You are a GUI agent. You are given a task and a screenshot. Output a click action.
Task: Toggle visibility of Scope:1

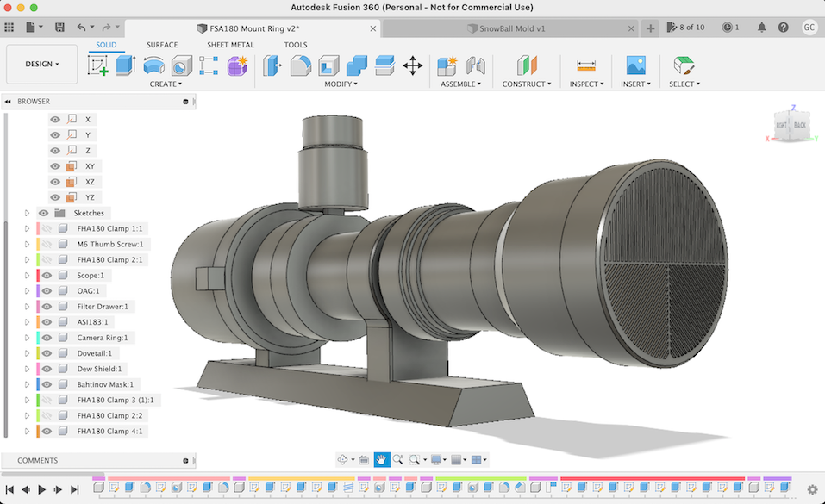click(x=47, y=275)
